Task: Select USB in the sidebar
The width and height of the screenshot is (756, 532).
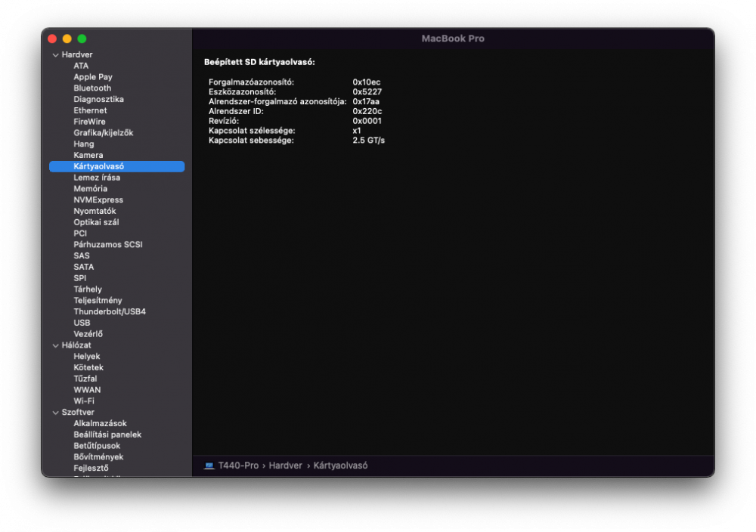Action: (82, 323)
